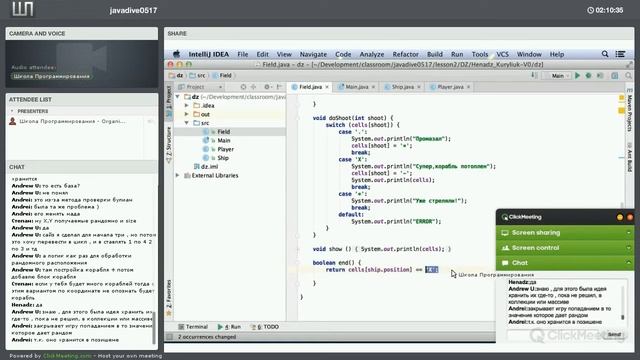Click Send in ClickMeeting chat
Image resolution: width=640 pixels, height=360 pixels.
click(614, 334)
